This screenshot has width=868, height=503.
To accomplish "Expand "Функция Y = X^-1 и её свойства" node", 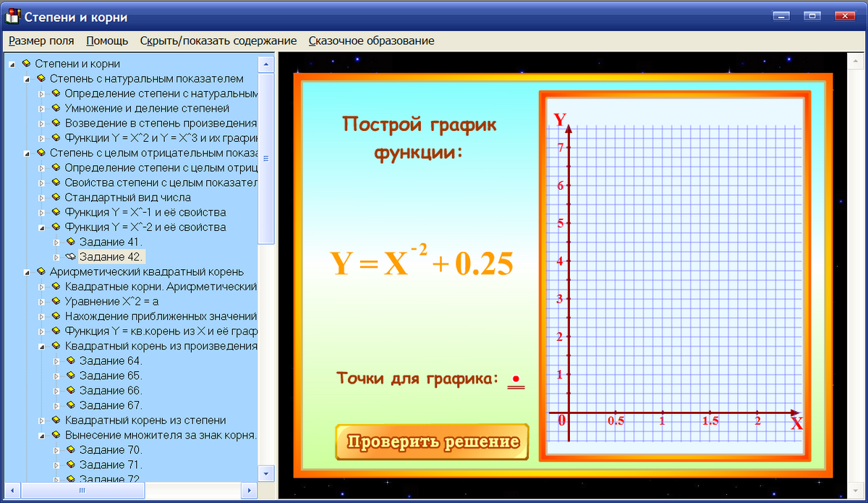I will point(40,211).
